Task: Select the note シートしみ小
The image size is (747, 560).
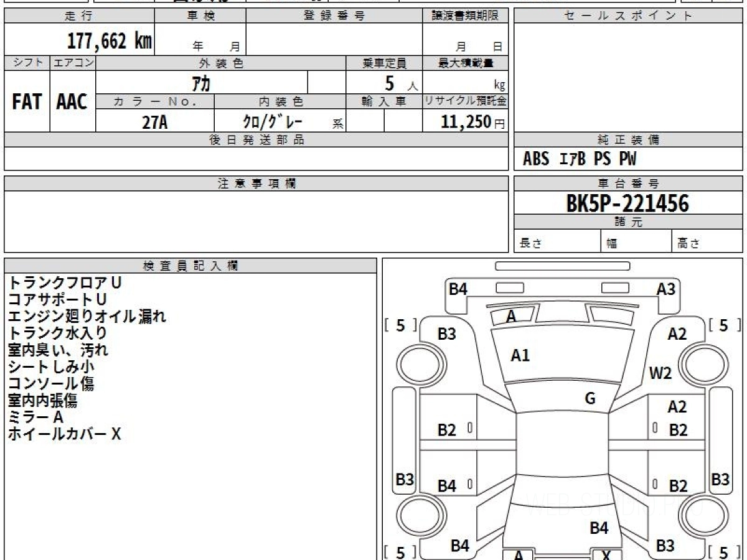Action: pos(51,366)
